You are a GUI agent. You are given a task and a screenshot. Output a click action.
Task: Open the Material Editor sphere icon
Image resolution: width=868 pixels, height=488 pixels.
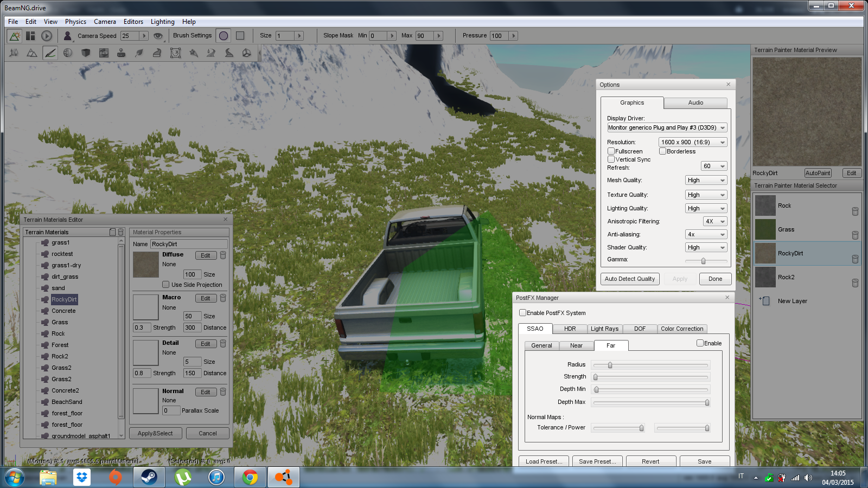tap(68, 53)
